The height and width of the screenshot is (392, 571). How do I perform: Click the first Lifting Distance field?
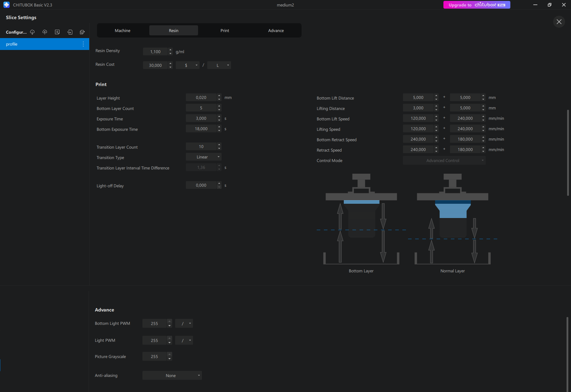418,108
